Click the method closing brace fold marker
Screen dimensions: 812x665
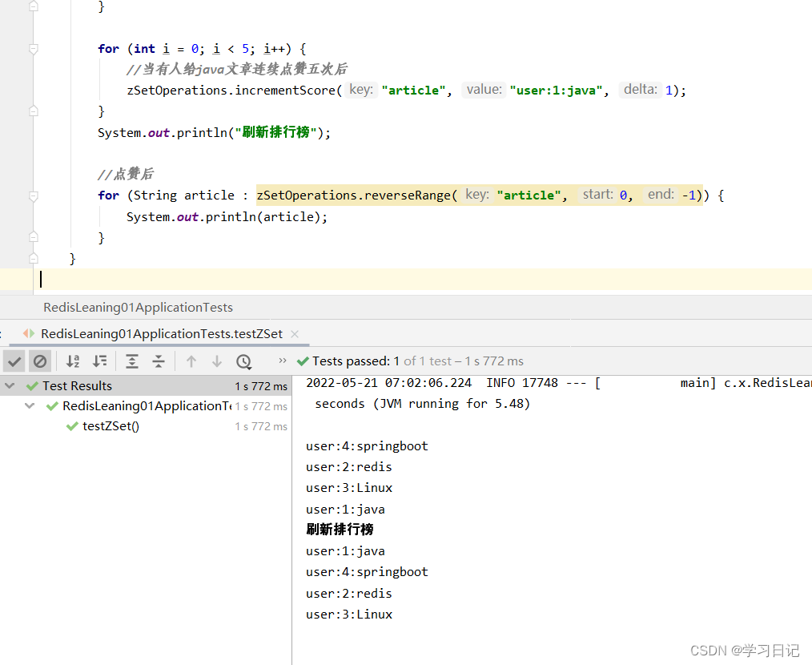(x=34, y=258)
